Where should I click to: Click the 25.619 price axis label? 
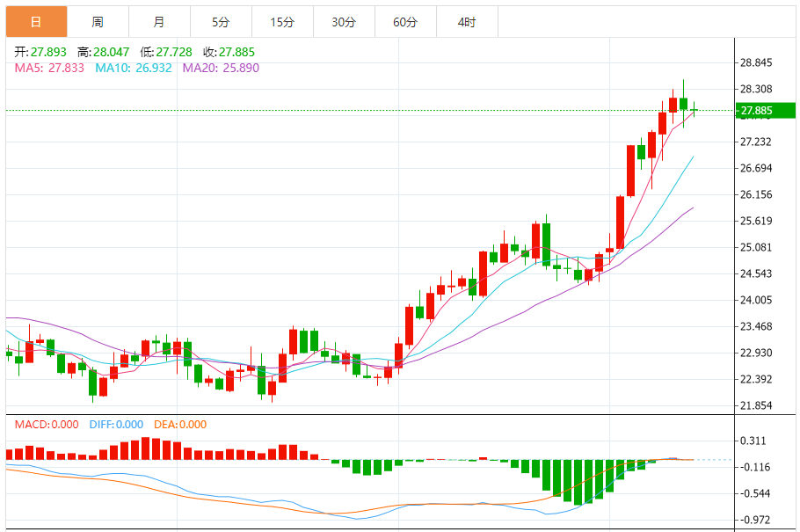click(756, 221)
